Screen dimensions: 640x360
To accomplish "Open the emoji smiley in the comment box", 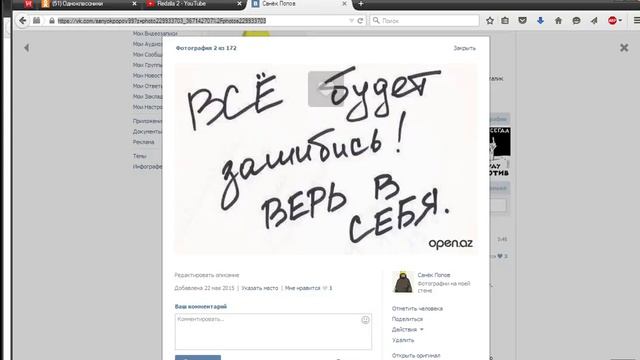I will 365,320.
